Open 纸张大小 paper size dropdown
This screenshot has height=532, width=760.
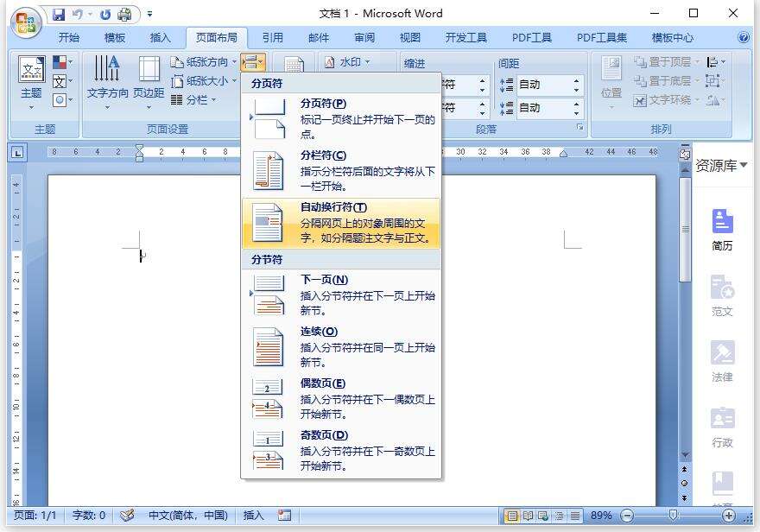(203, 81)
